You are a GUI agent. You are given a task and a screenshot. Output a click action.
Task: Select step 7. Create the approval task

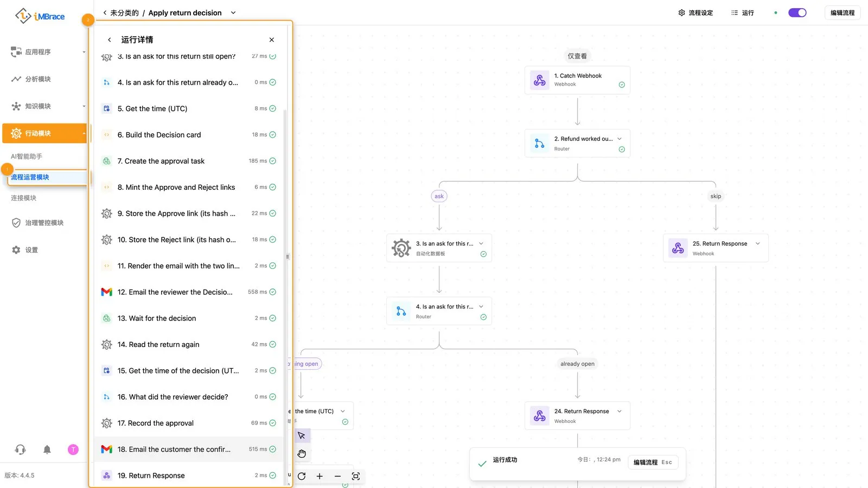tap(189, 161)
